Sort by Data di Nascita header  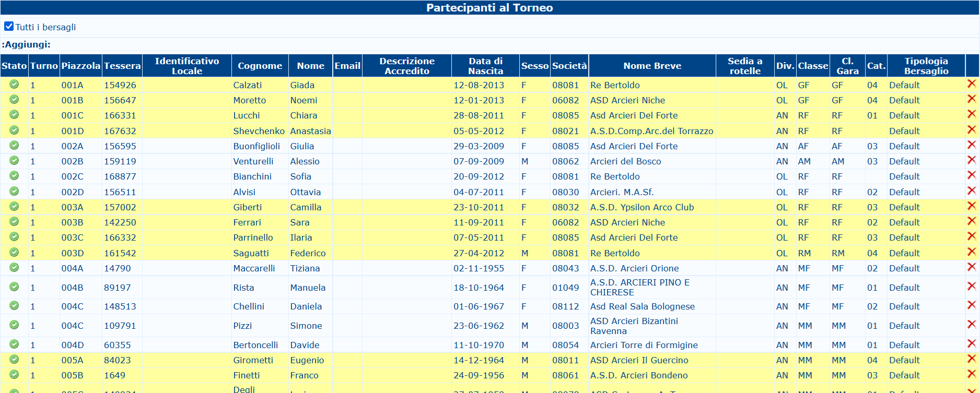pos(486,66)
